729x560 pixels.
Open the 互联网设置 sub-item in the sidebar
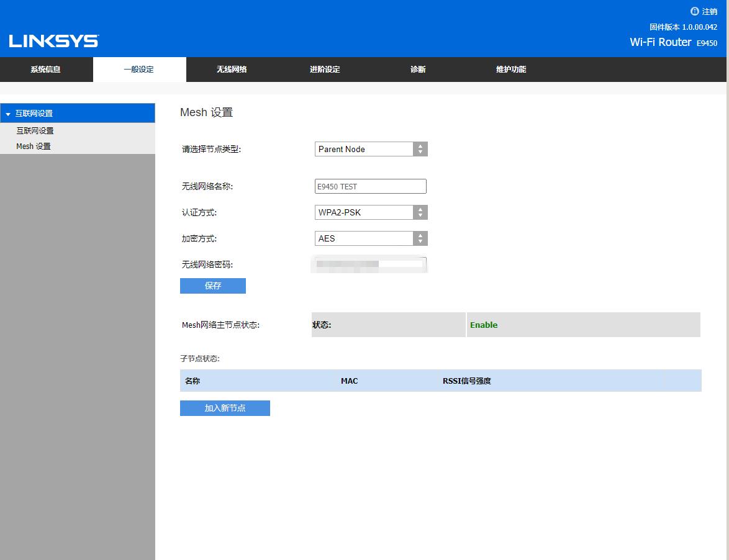click(35, 131)
